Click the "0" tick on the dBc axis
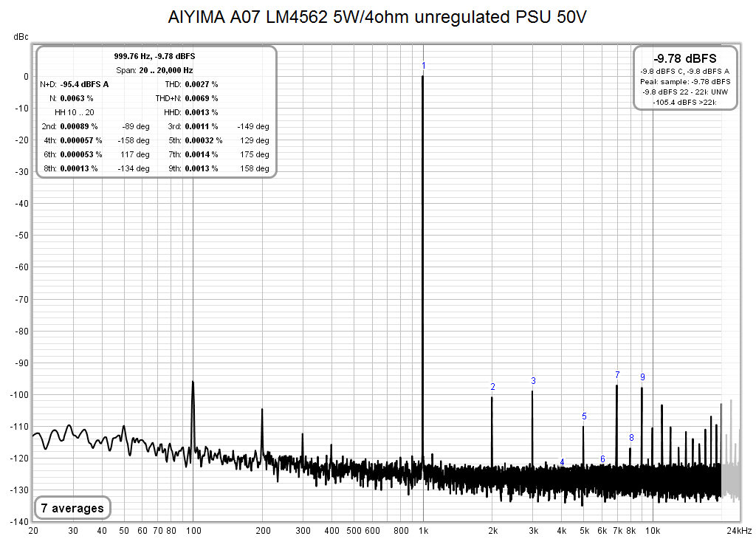 tap(26, 77)
